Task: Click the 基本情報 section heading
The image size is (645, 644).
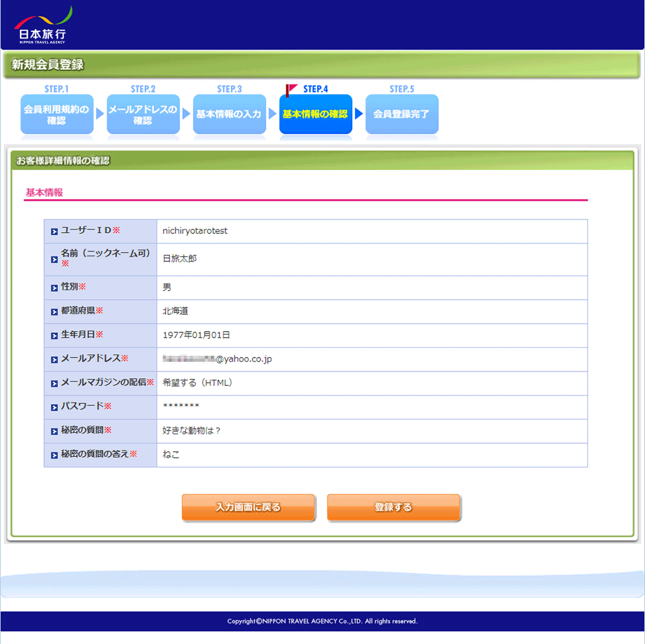Action: coord(44,192)
